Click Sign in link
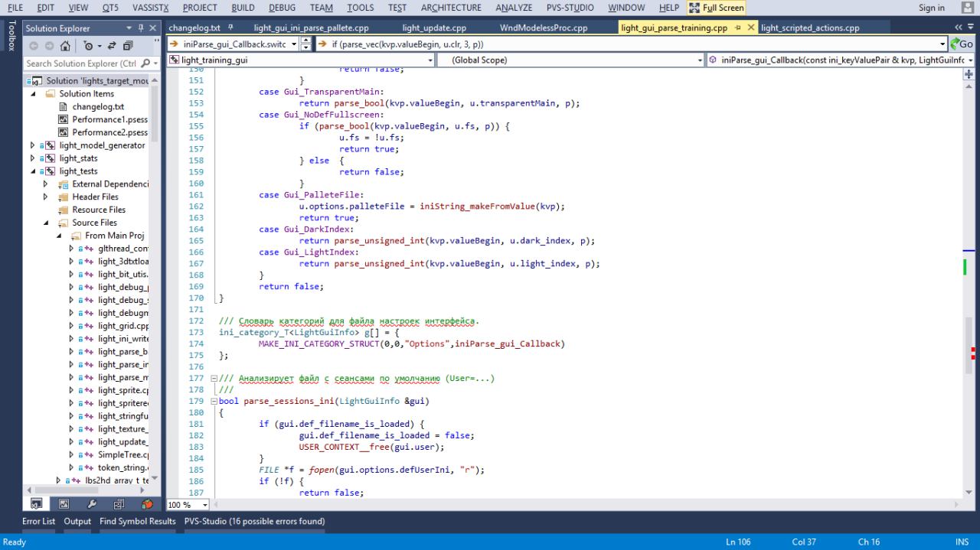Screen dimensions: 980x550 pos(931,8)
